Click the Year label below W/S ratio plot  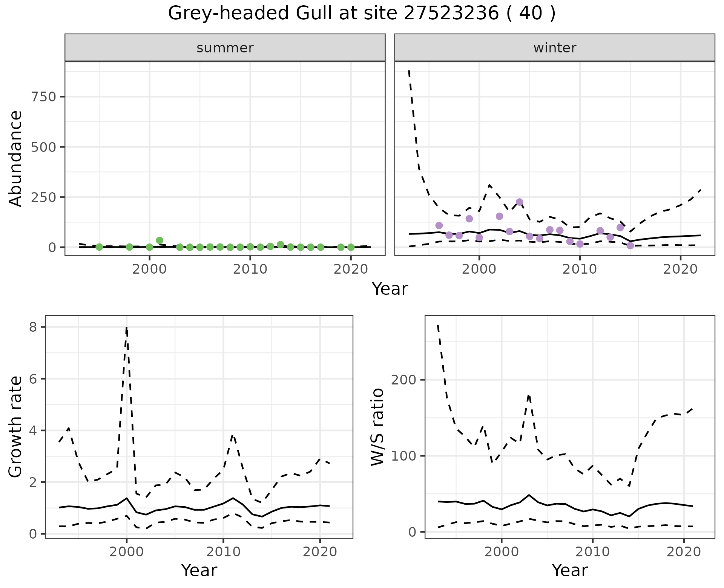click(x=570, y=570)
